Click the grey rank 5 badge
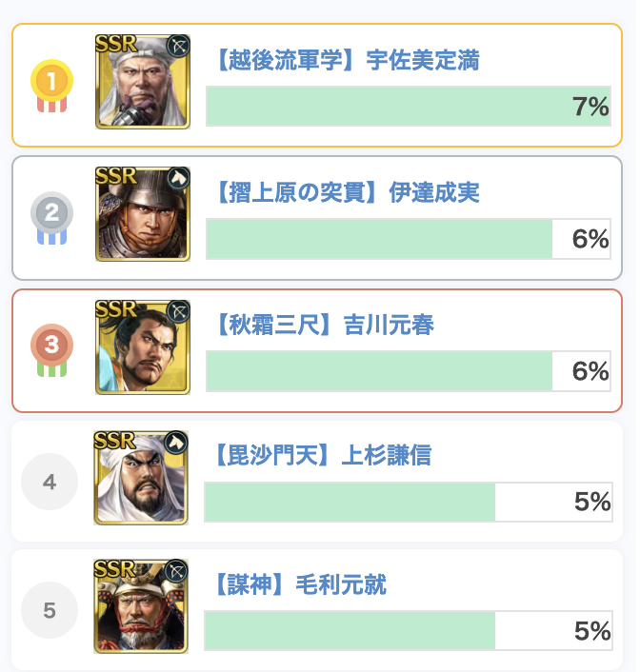Image resolution: width=640 pixels, height=672 pixels. tap(50, 610)
